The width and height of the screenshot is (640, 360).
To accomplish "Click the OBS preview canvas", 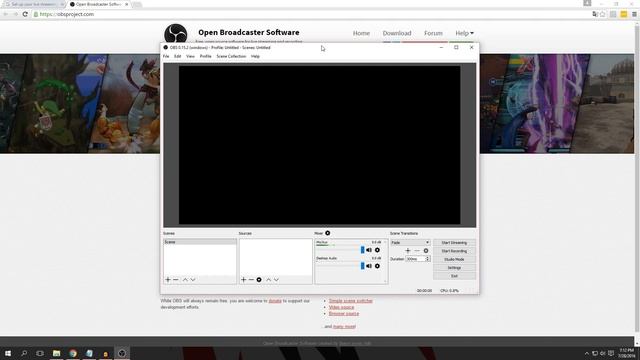I will (320, 145).
